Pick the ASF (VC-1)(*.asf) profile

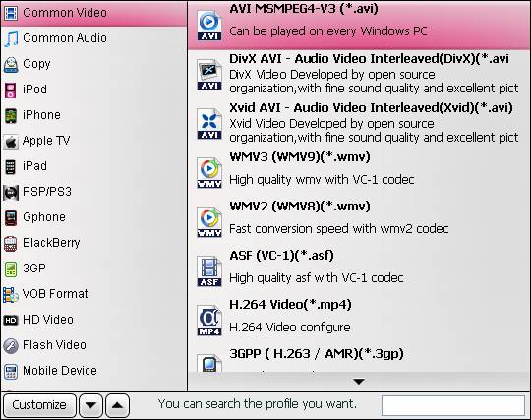[359, 271]
